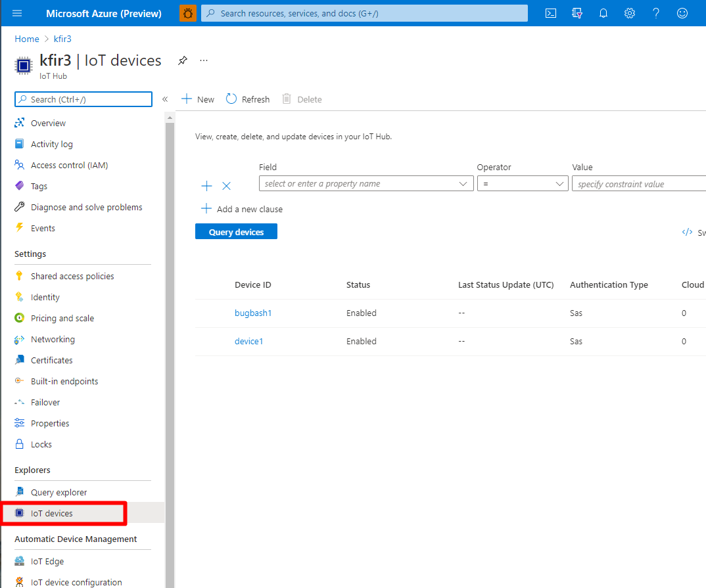This screenshot has height=588, width=706.
Task: Click in the top global search bar
Action: tap(364, 13)
